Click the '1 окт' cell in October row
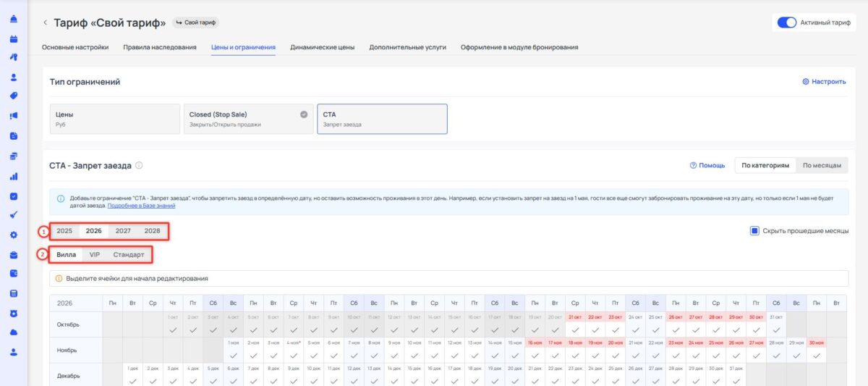 [173, 324]
